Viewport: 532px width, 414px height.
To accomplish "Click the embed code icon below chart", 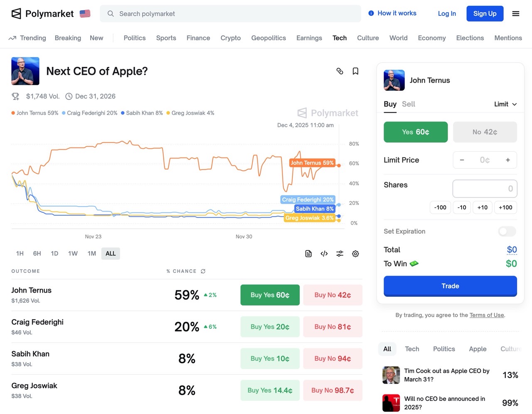I will coord(324,254).
